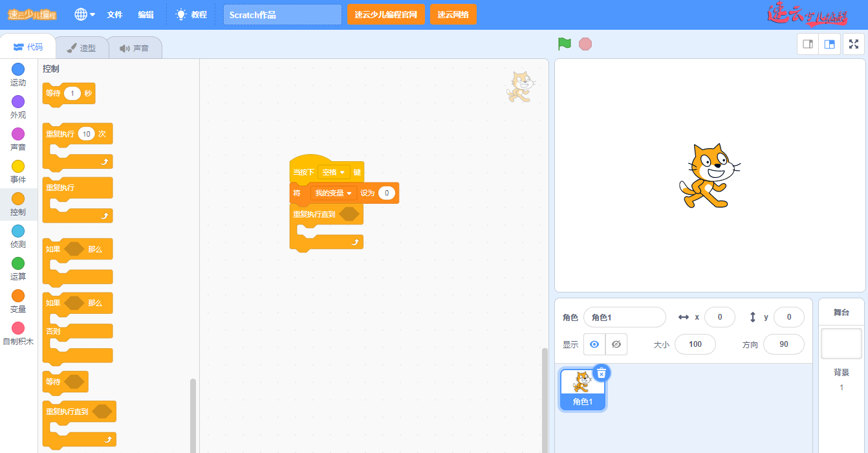Switch to large stage layout

(829, 44)
